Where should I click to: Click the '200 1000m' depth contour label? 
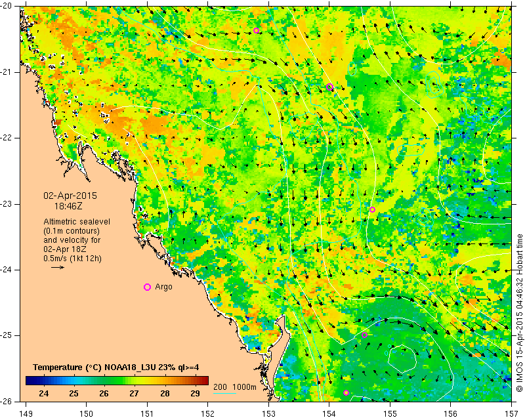tap(235, 387)
